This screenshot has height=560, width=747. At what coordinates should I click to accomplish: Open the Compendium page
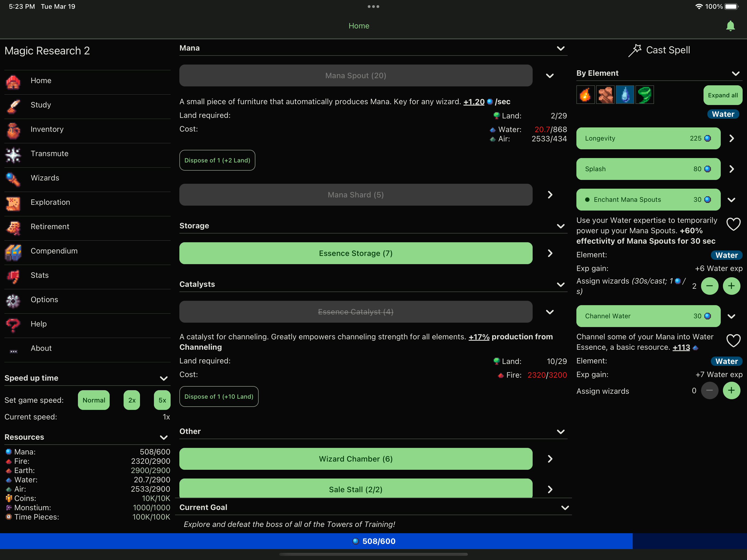pos(87,252)
